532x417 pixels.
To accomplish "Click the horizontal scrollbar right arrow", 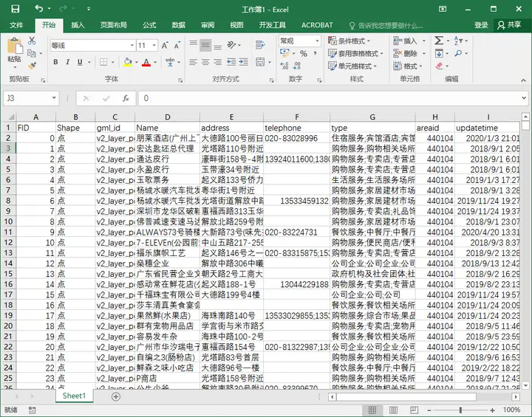I will tap(516, 396).
